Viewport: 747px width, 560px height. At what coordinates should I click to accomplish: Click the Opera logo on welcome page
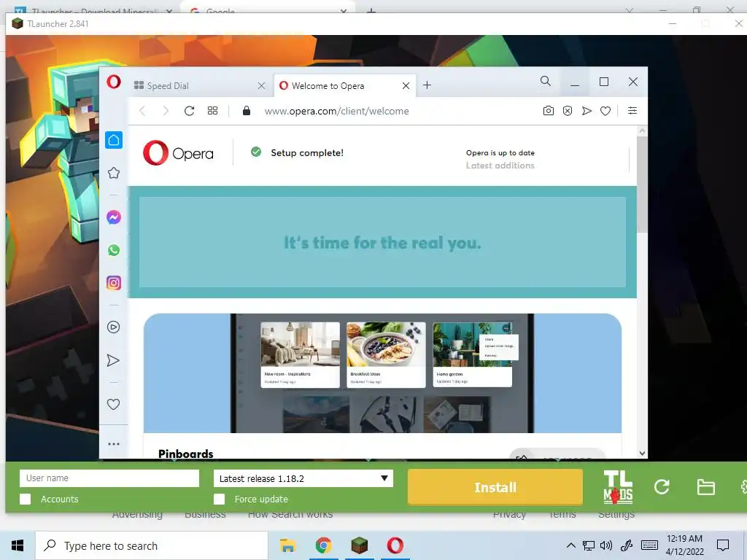tap(178, 153)
